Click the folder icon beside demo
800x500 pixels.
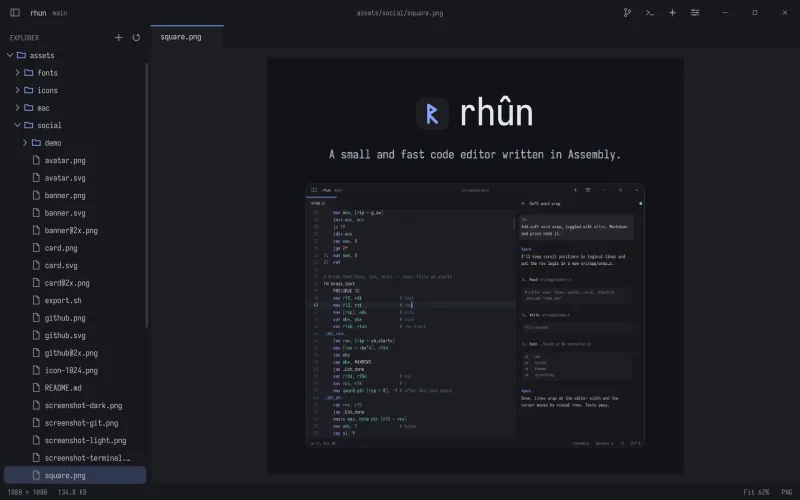36,143
